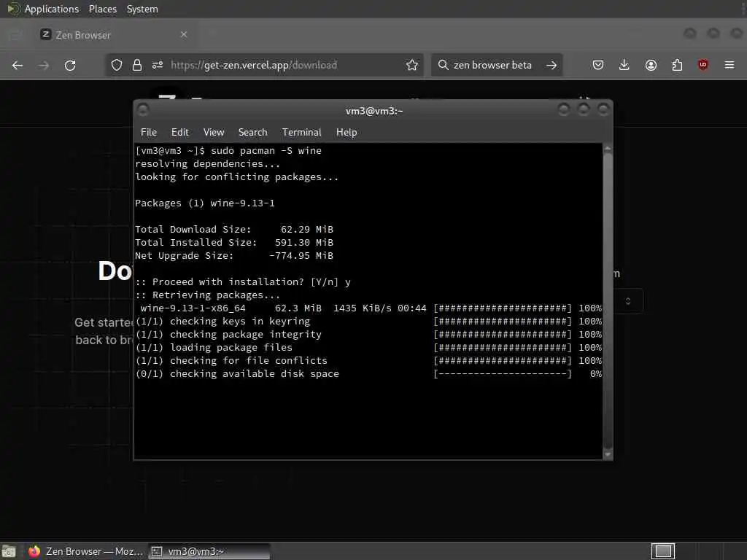
Task: Open the Places menu in top panel
Action: pyautogui.click(x=102, y=9)
